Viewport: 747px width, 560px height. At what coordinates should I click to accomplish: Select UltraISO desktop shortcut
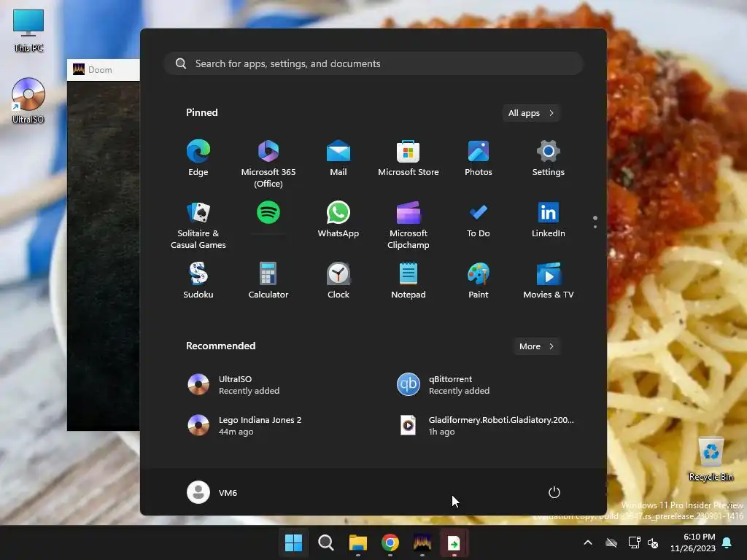point(28,101)
